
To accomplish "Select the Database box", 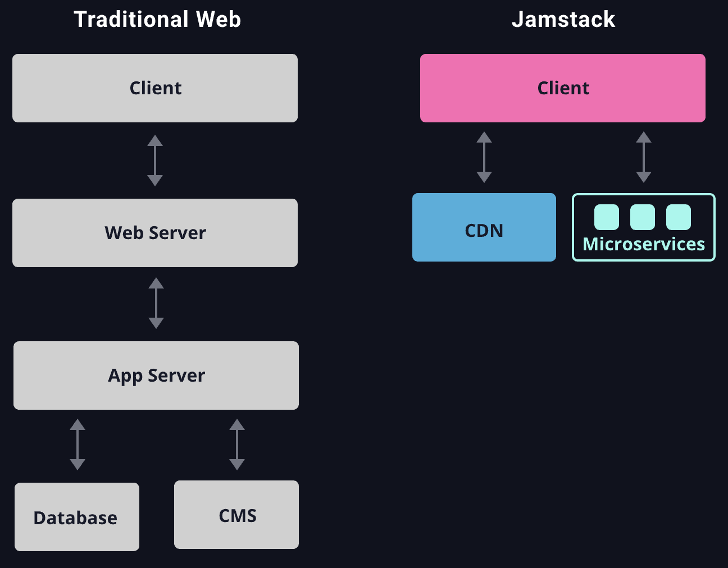I will (77, 517).
